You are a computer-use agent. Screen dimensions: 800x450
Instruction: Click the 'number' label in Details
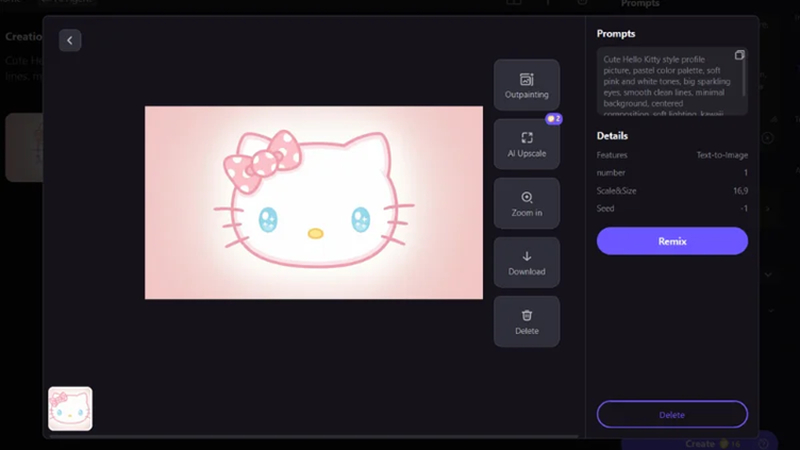(611, 173)
